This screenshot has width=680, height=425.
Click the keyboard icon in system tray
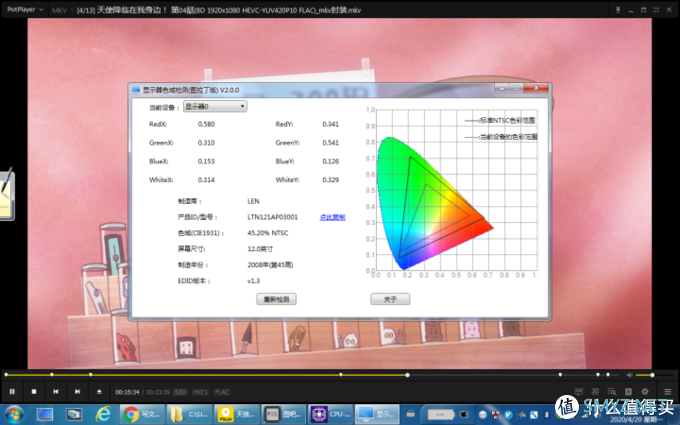coord(411,414)
